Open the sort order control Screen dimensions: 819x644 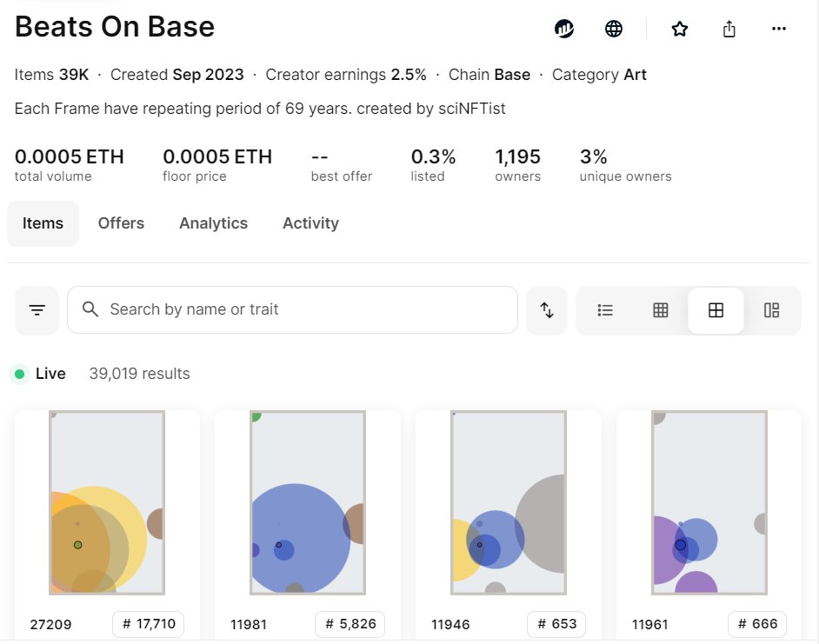coord(546,309)
